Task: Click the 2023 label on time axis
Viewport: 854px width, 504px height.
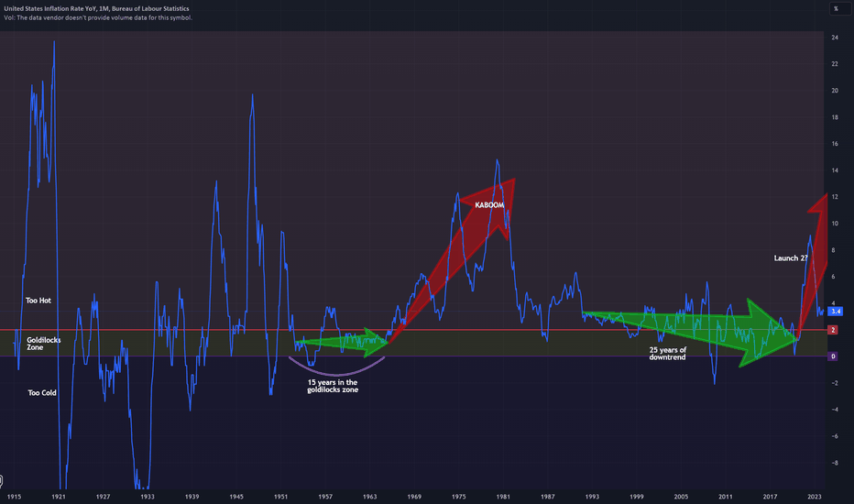Action: [815, 497]
